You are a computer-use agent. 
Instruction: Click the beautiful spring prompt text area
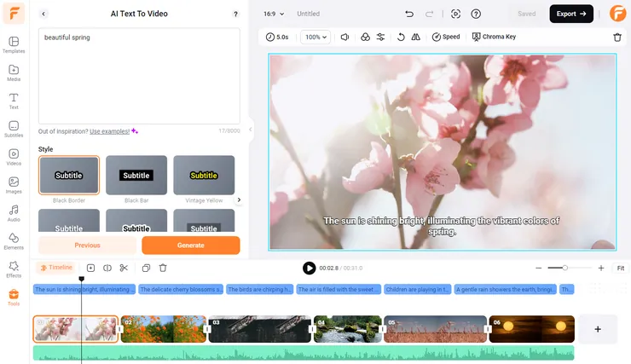(139, 76)
